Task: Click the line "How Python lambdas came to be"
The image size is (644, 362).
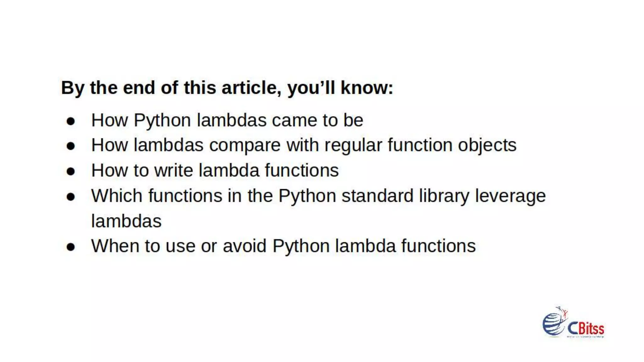Action: coord(227,120)
